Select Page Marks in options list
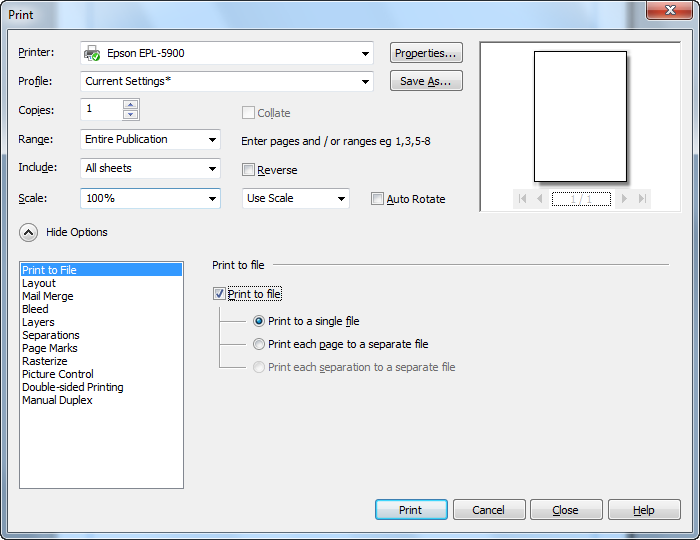The height and width of the screenshot is (540, 700). (101, 348)
